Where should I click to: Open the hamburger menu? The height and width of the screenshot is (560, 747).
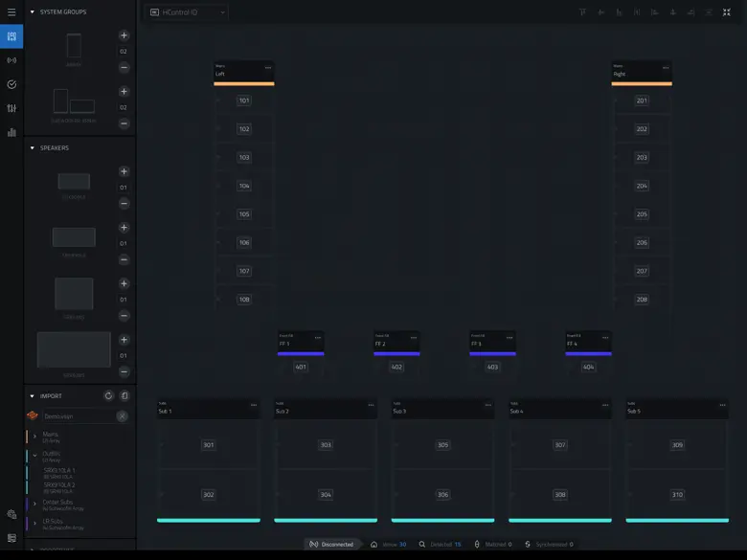[11, 12]
